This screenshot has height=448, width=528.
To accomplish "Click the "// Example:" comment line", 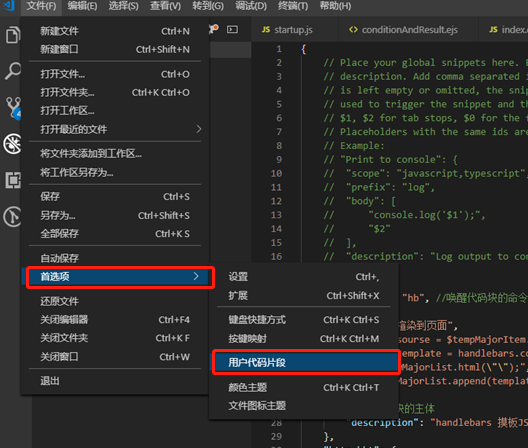I will click(354, 146).
